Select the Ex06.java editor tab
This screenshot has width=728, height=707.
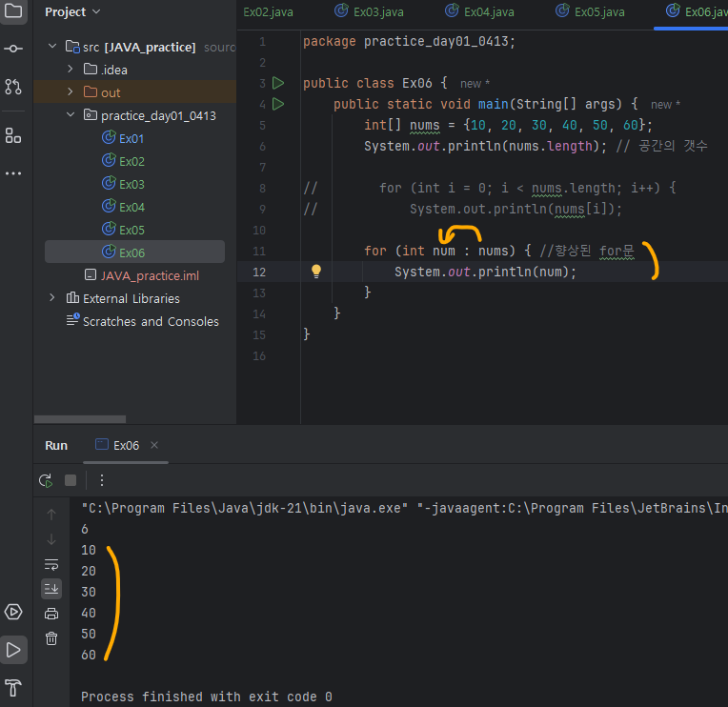click(697, 12)
